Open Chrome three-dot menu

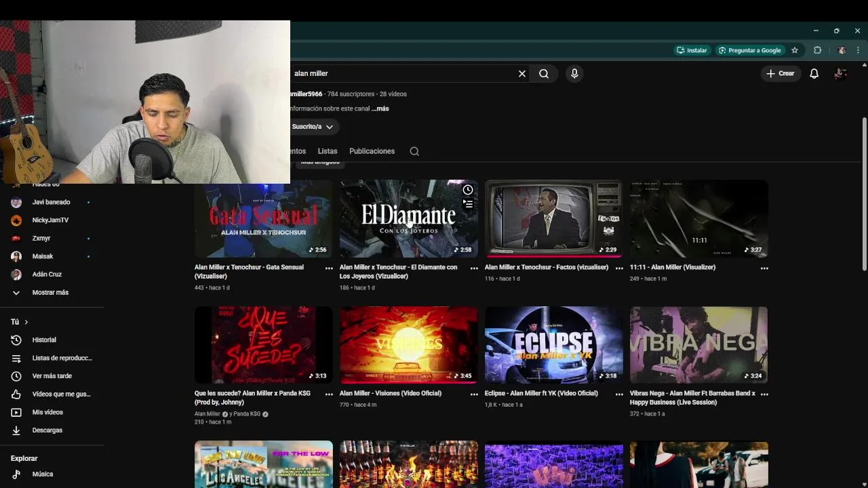[858, 50]
